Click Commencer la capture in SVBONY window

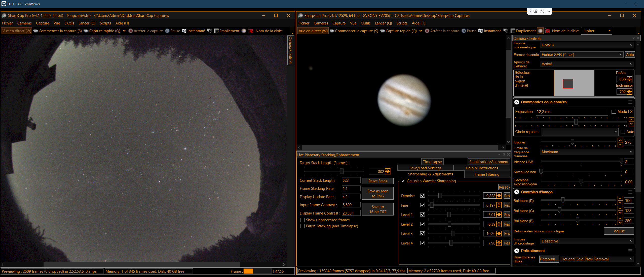354,31
